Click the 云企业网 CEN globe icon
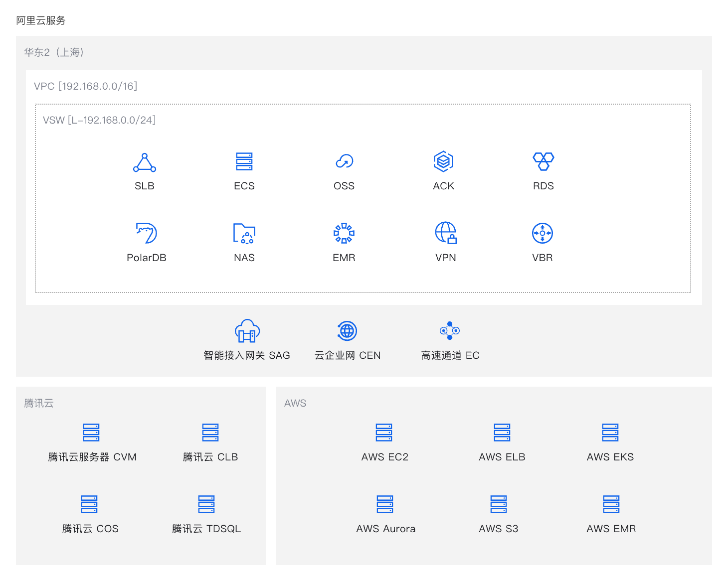This screenshot has width=728, height=581. [347, 331]
